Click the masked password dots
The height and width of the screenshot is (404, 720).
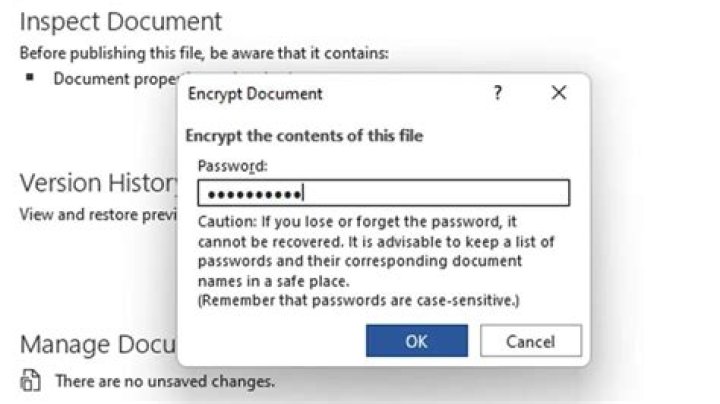[x=250, y=193]
